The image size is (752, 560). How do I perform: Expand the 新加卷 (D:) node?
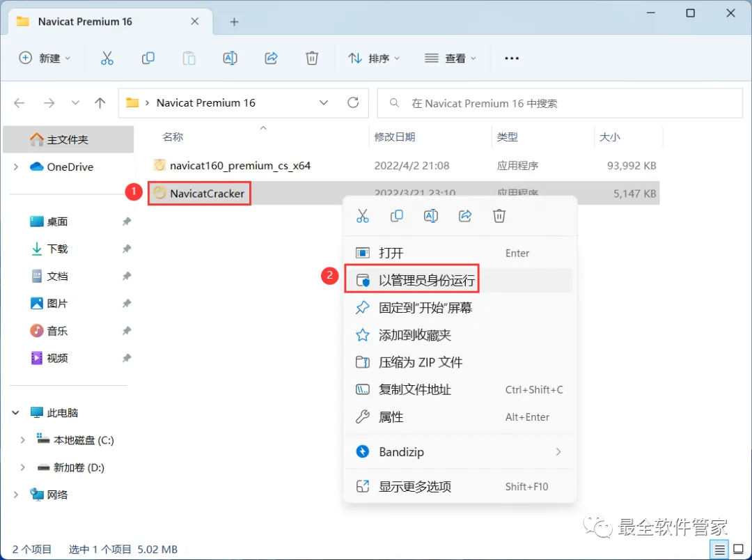click(22, 467)
